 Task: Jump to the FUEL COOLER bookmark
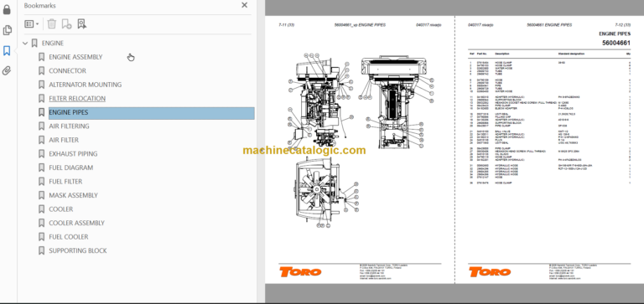(69, 237)
